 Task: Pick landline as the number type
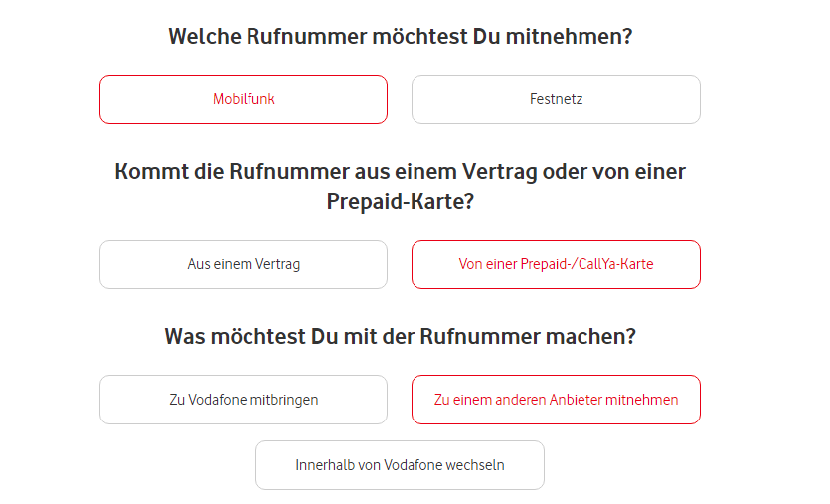coord(556,99)
